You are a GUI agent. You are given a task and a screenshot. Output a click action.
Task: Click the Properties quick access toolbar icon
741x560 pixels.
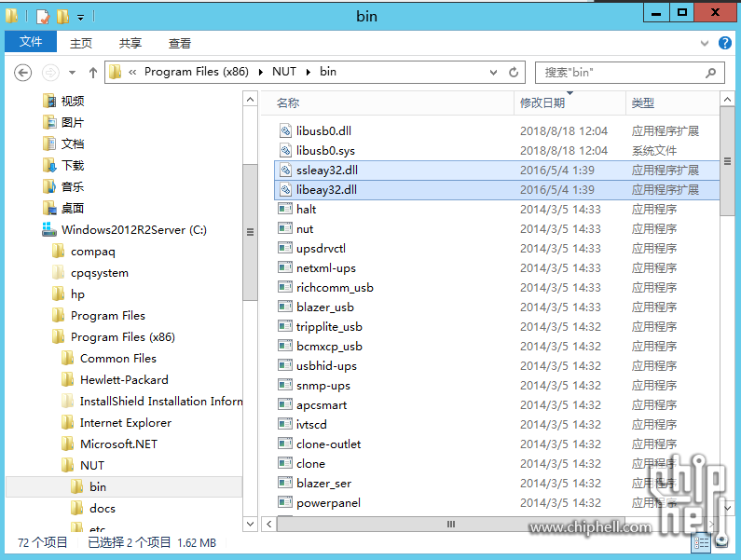[43, 17]
